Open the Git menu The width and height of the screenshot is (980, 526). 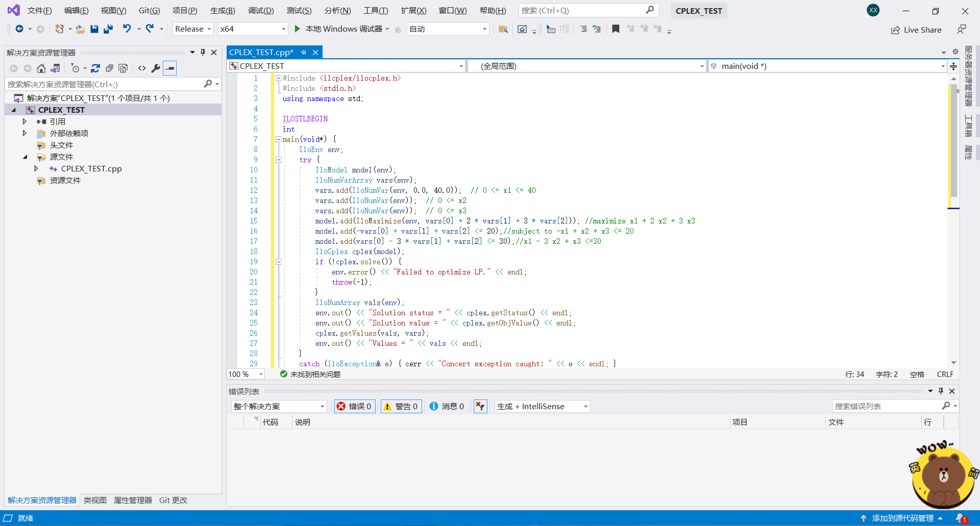(x=149, y=10)
